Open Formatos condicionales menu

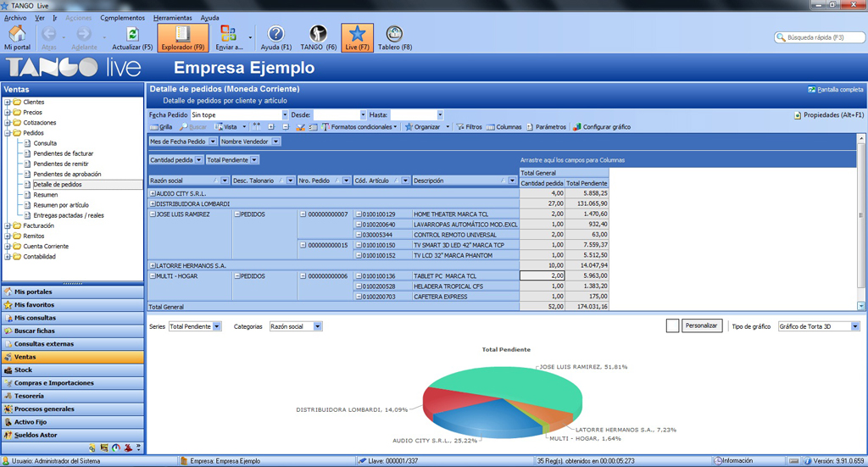[359, 127]
